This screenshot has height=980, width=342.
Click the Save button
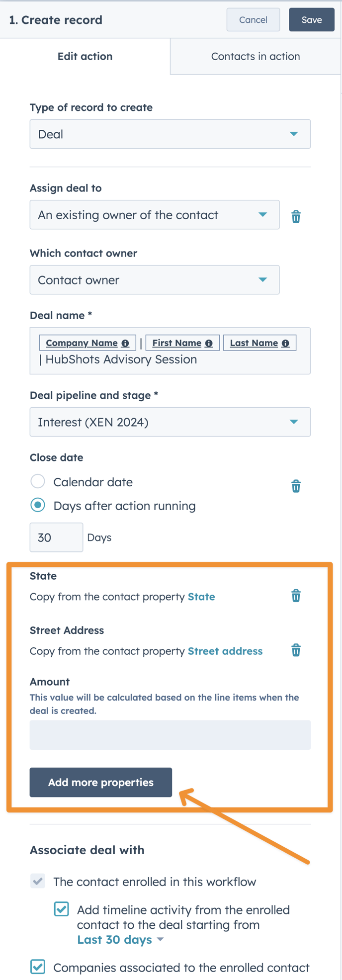(312, 20)
